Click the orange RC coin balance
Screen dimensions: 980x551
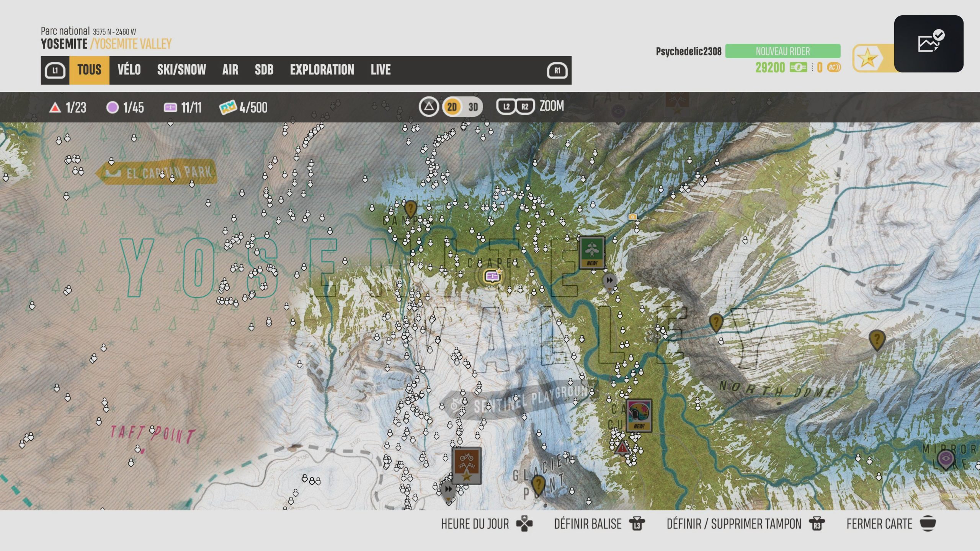point(829,68)
